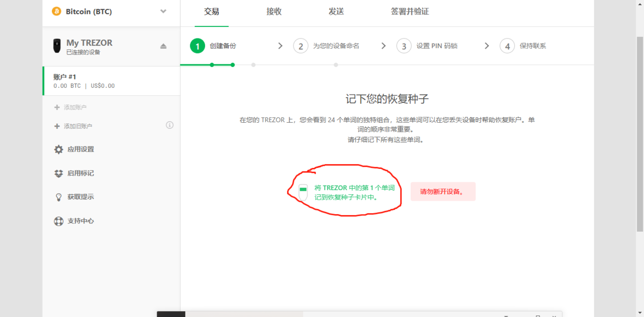This screenshot has height=317, width=644.
Task: Switch to the 接收 tab
Action: [274, 11]
